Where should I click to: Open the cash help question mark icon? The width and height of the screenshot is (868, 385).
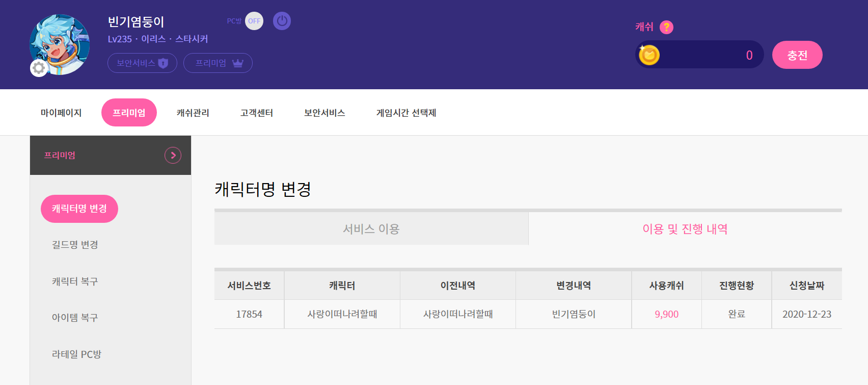pos(666,27)
